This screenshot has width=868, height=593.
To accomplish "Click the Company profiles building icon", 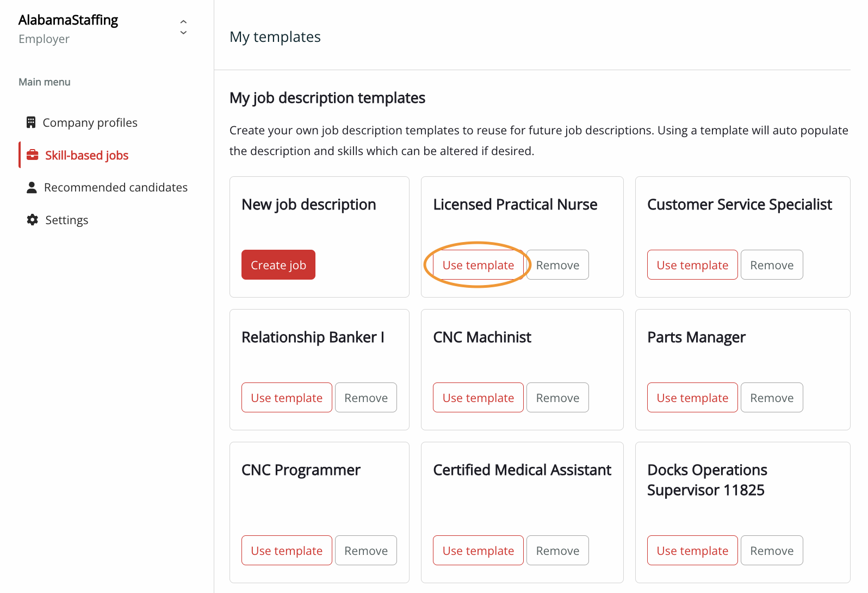I will [x=31, y=122].
